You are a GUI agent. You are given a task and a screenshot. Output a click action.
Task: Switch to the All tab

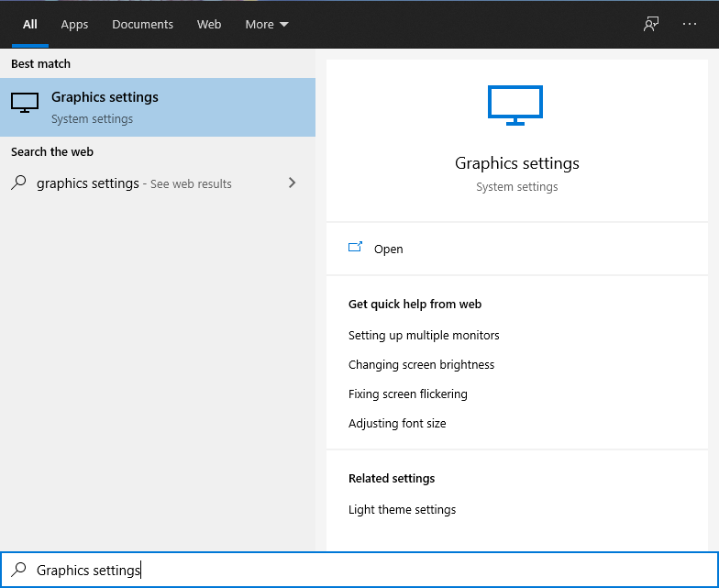(30, 25)
